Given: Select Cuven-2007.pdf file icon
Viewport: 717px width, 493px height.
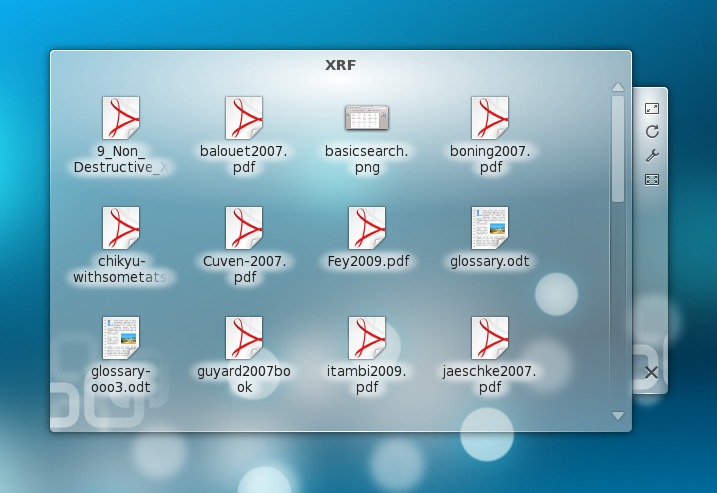Looking at the screenshot, I should click(243, 228).
